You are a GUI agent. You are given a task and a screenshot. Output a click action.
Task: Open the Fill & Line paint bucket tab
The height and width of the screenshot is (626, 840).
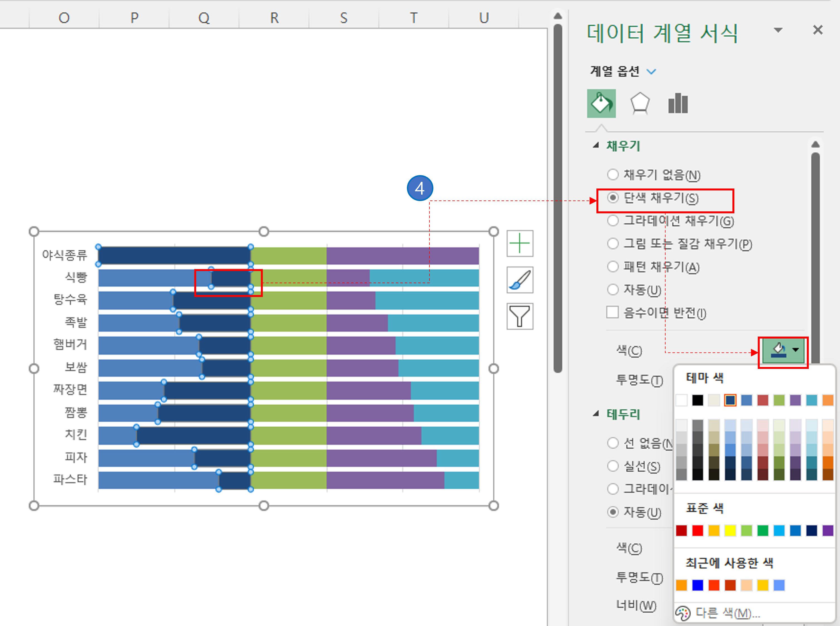point(601,103)
